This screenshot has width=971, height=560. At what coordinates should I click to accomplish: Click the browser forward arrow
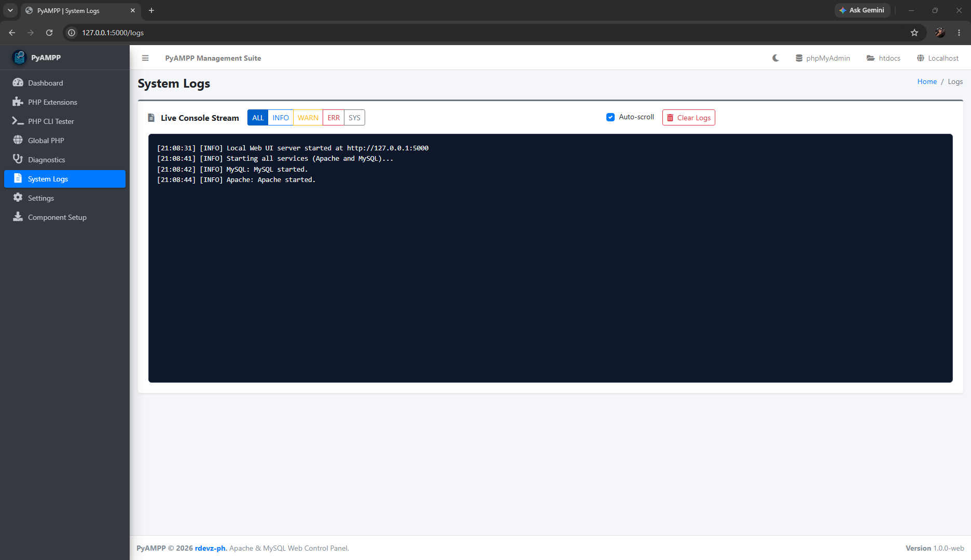point(31,33)
